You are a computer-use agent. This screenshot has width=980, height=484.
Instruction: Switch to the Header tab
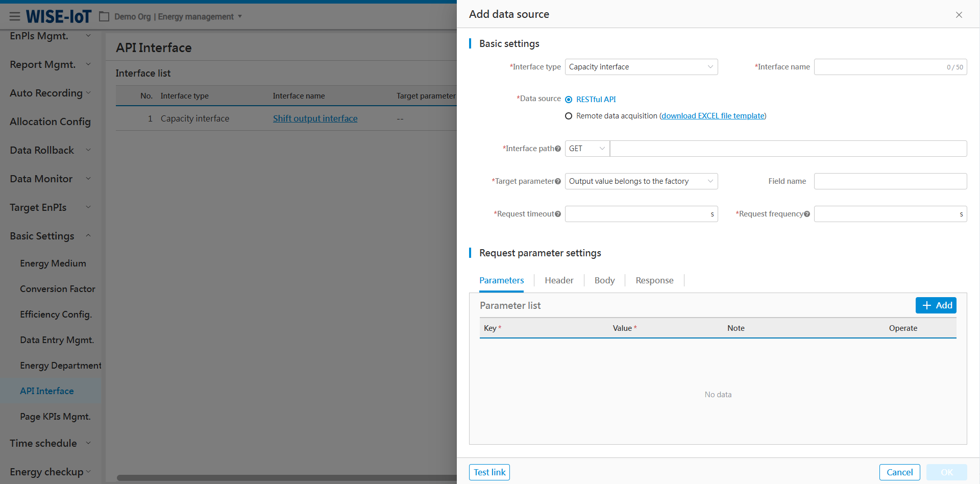click(x=559, y=280)
